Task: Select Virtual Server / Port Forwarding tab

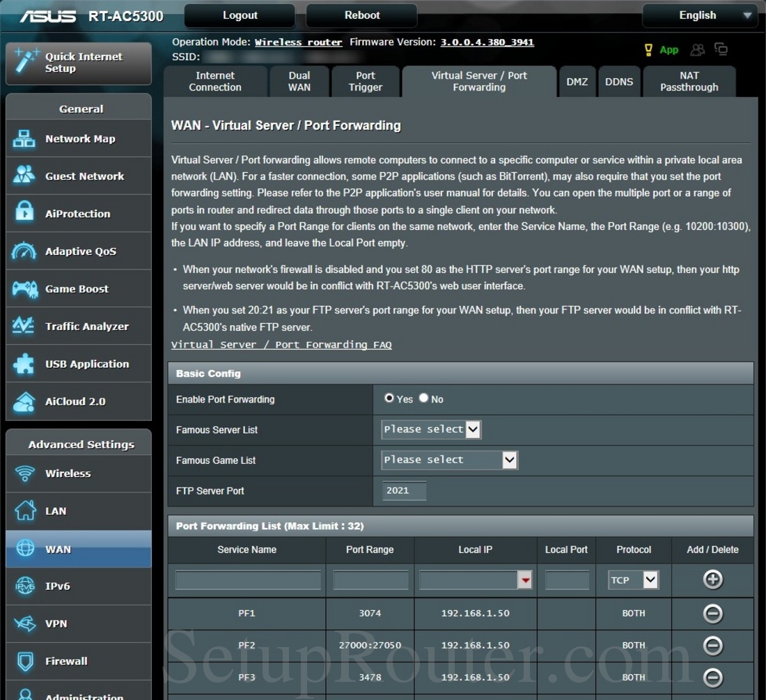Action: click(479, 81)
